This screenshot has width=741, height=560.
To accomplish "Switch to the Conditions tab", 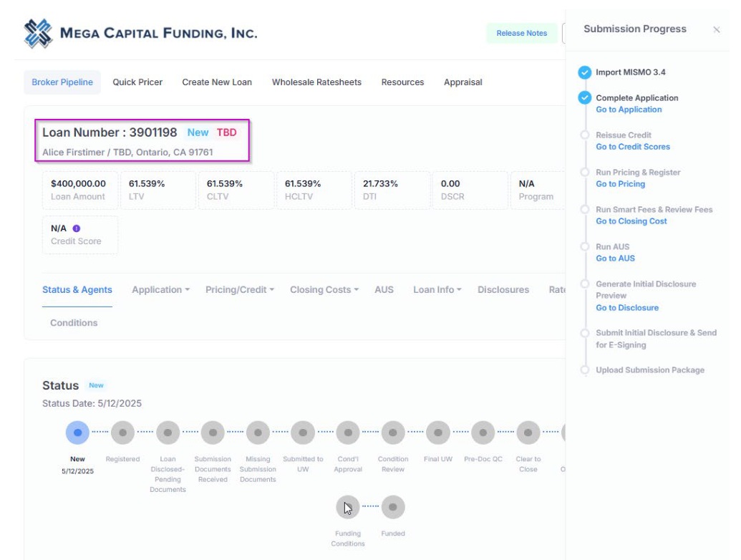I will pyautogui.click(x=74, y=323).
